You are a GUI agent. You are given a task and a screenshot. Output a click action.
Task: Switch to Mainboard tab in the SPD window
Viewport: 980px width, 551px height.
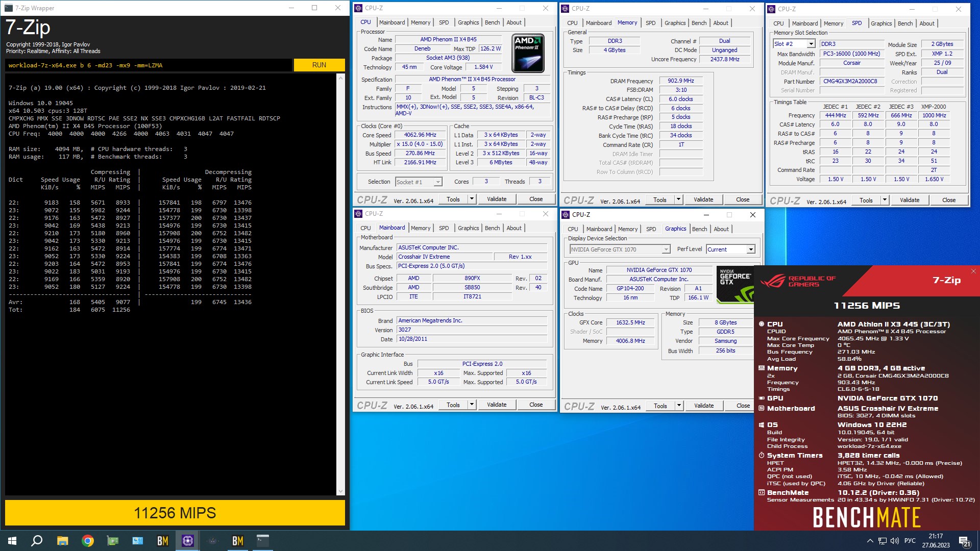(x=805, y=23)
